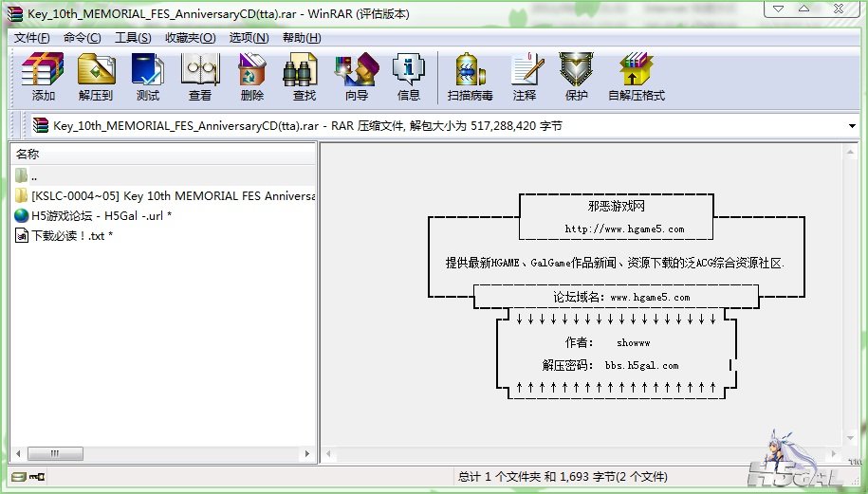Click the drive icon in status bar
Viewport: 868px width, 494px height.
point(18,476)
